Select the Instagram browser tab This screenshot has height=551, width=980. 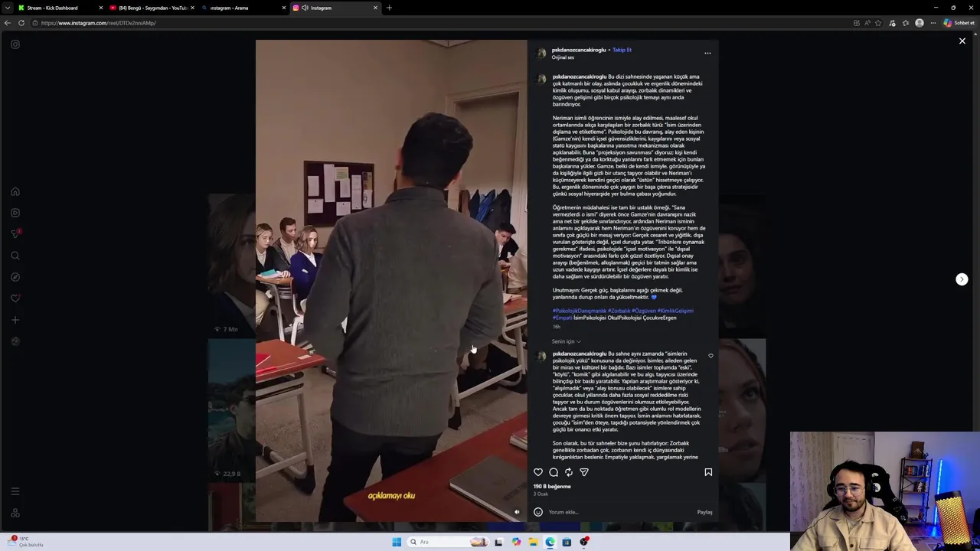coord(335,8)
